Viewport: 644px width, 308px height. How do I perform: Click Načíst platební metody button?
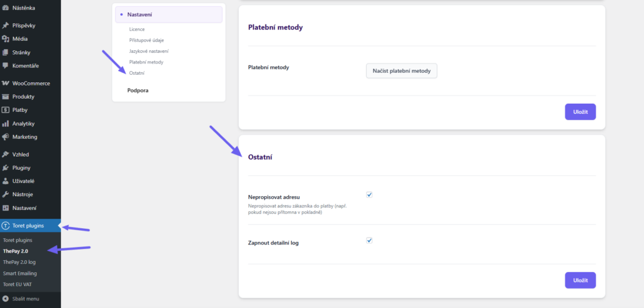pos(402,71)
